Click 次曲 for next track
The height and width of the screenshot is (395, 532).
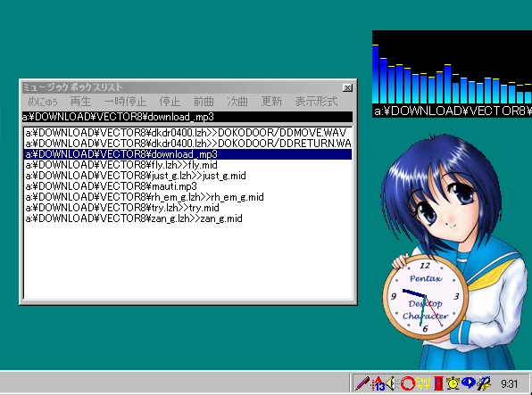[237, 102]
